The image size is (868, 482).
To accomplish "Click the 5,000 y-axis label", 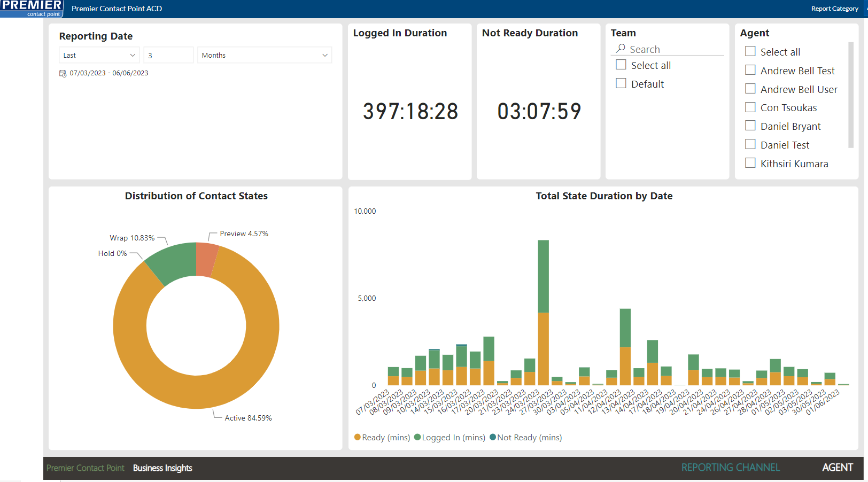I will [367, 298].
